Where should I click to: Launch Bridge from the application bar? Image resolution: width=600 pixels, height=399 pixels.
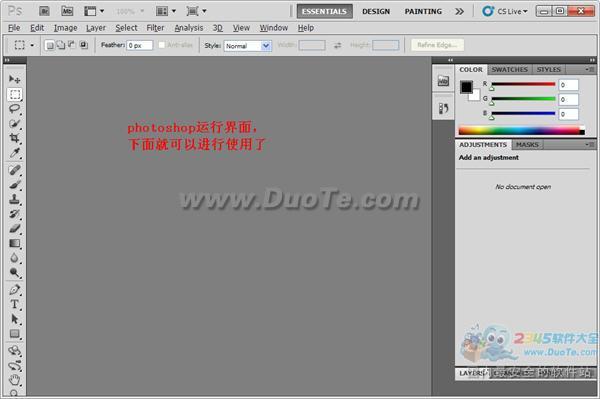click(44, 11)
